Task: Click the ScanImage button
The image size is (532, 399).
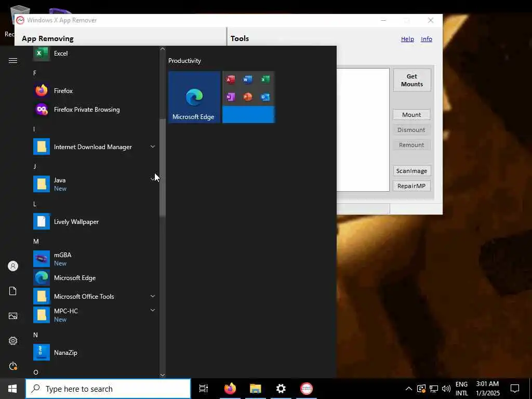Action: click(x=411, y=170)
